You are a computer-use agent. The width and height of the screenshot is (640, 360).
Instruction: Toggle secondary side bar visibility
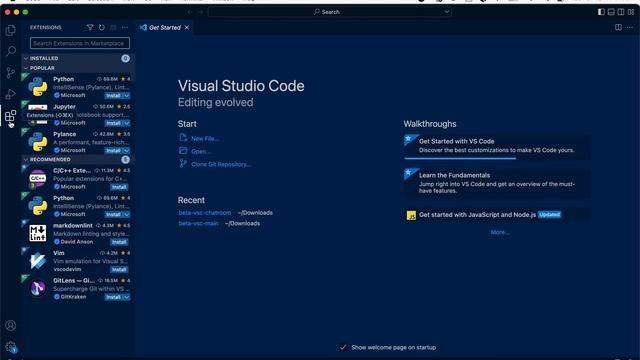[621, 12]
